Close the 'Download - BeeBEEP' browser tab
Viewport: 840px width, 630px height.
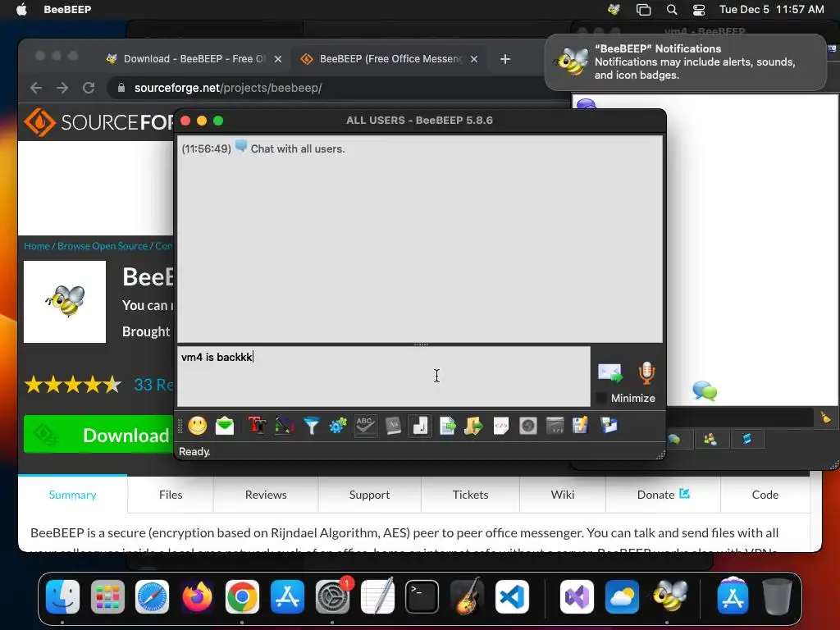tap(278, 59)
